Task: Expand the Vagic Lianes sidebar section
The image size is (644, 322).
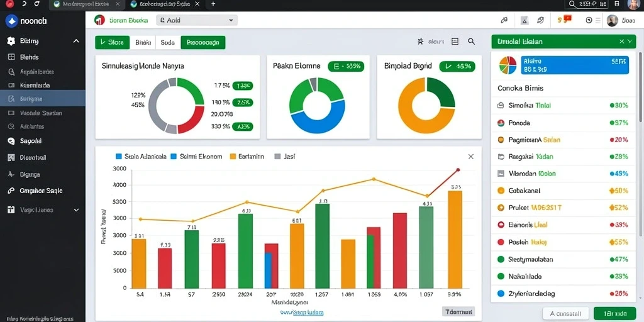Action: 76,210
